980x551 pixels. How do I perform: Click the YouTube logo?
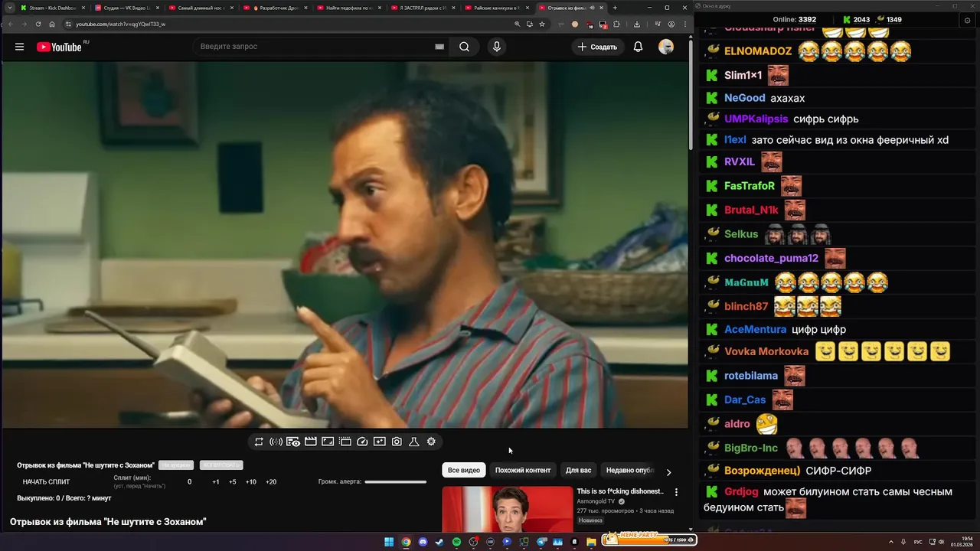(x=59, y=47)
